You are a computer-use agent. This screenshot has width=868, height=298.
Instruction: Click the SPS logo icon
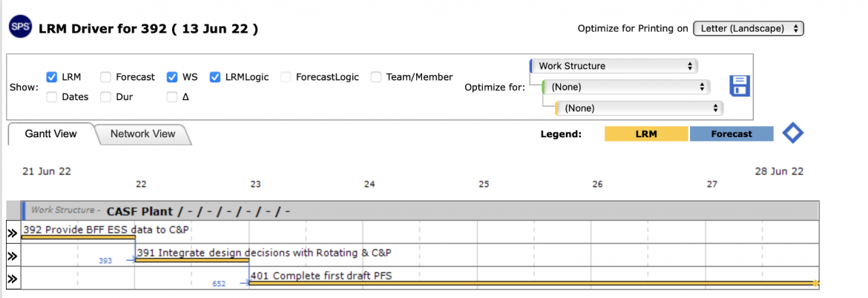click(x=21, y=27)
